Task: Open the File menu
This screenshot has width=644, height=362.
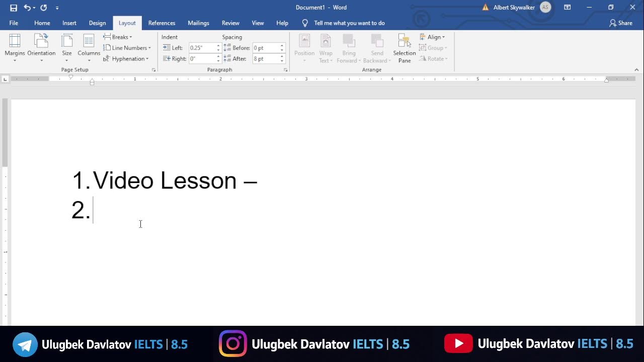Action: (x=14, y=23)
